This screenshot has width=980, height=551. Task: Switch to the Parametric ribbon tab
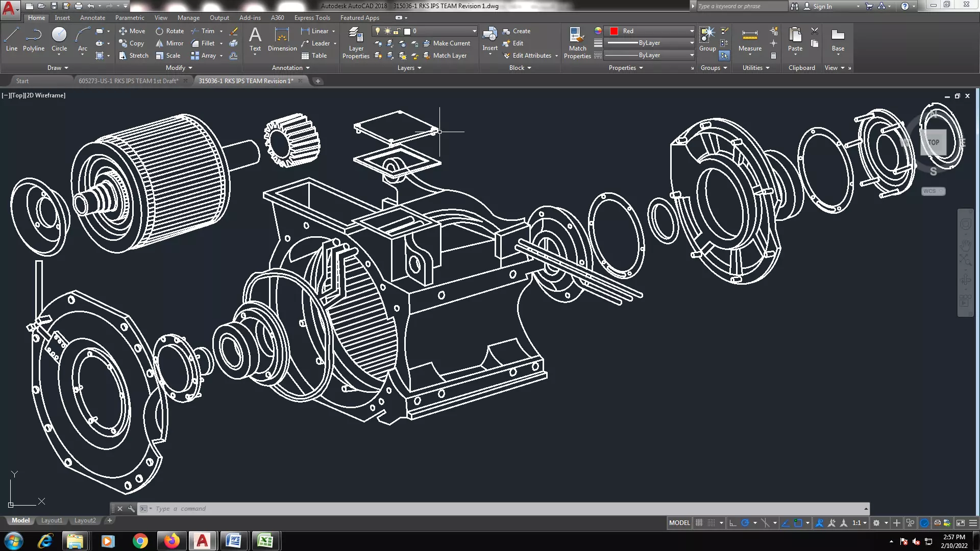pyautogui.click(x=129, y=17)
